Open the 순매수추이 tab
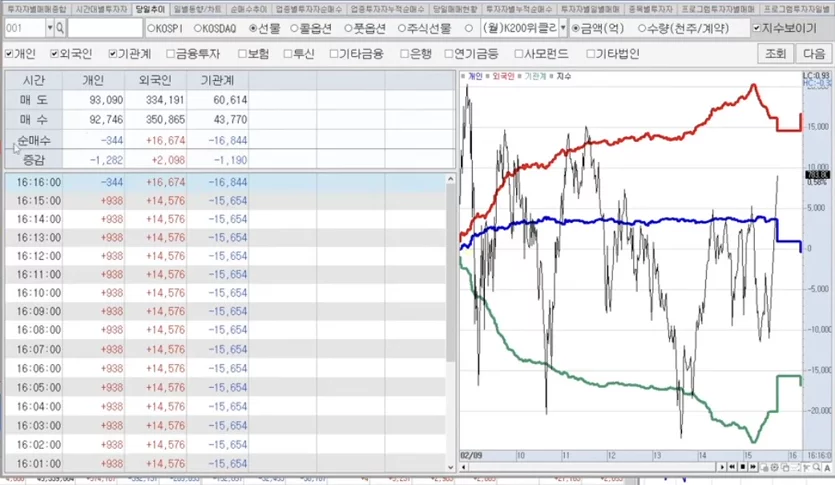 tap(249, 9)
